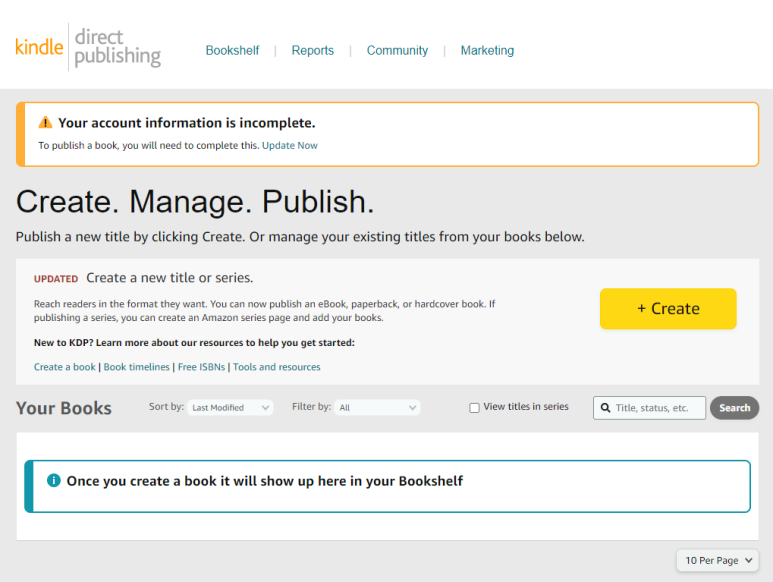
Task: Click the magnifier icon in search box
Action: tap(605, 408)
